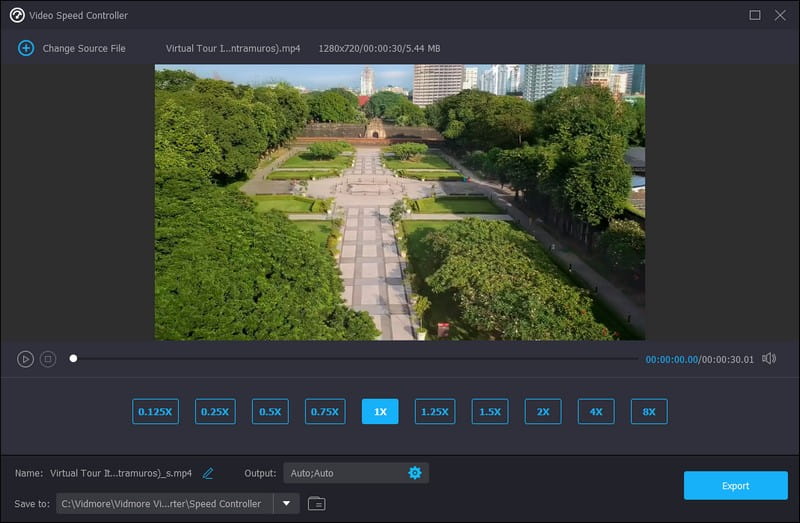Click the Auto;Auto output field

[x=356, y=473]
